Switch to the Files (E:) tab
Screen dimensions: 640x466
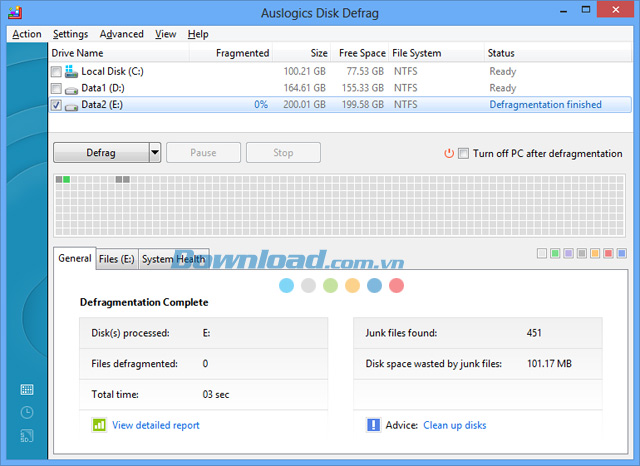(117, 259)
